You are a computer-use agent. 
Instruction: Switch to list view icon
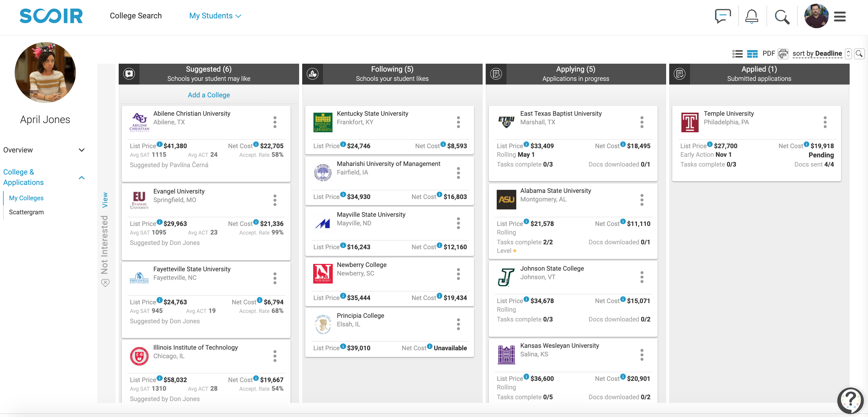(x=737, y=54)
